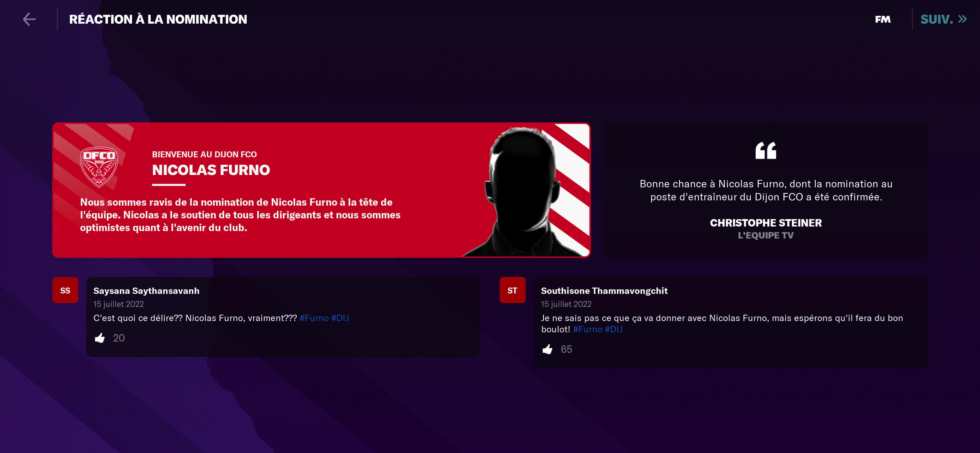980x453 pixels.
Task: Click the 20 likes count
Action: click(119, 338)
